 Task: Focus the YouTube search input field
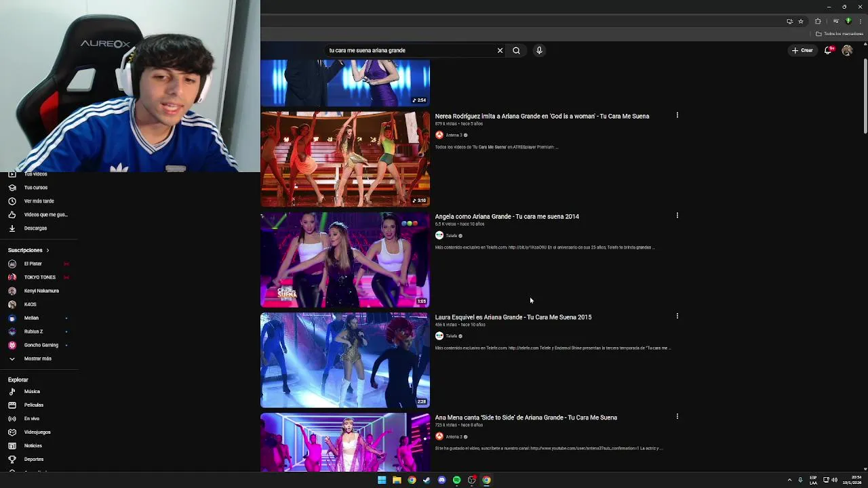tap(410, 50)
